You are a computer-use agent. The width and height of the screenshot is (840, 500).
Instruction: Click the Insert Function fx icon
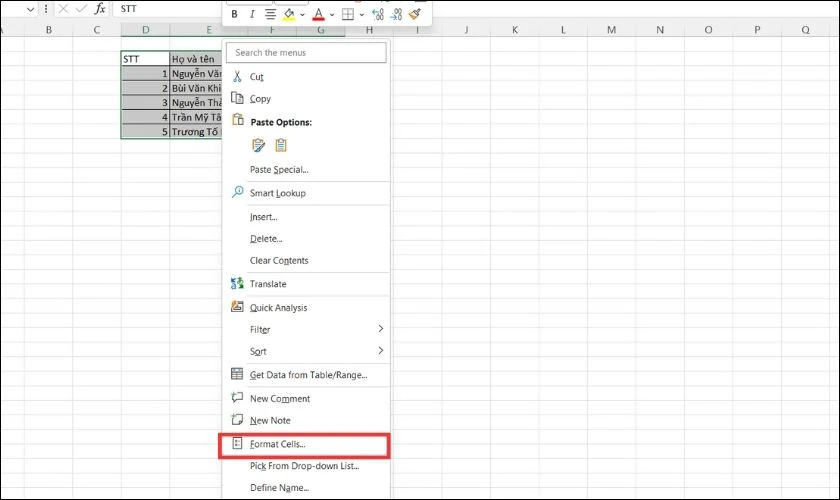100,9
